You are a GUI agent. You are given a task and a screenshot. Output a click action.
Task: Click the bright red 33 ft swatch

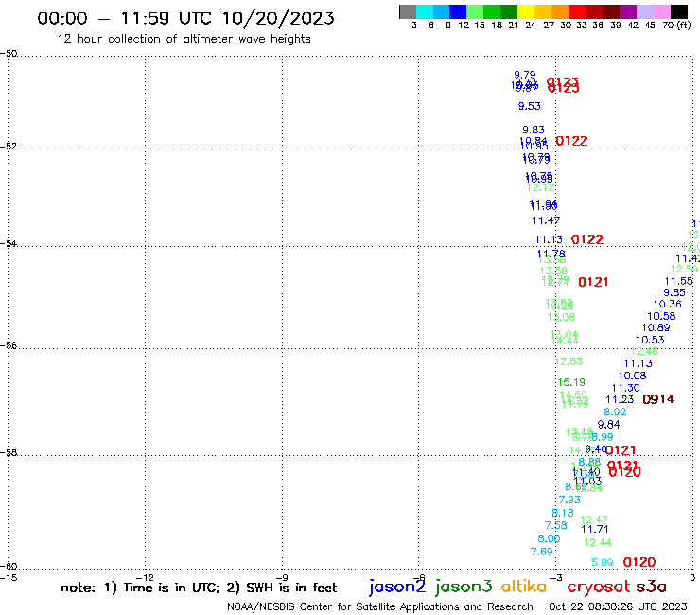pos(576,11)
